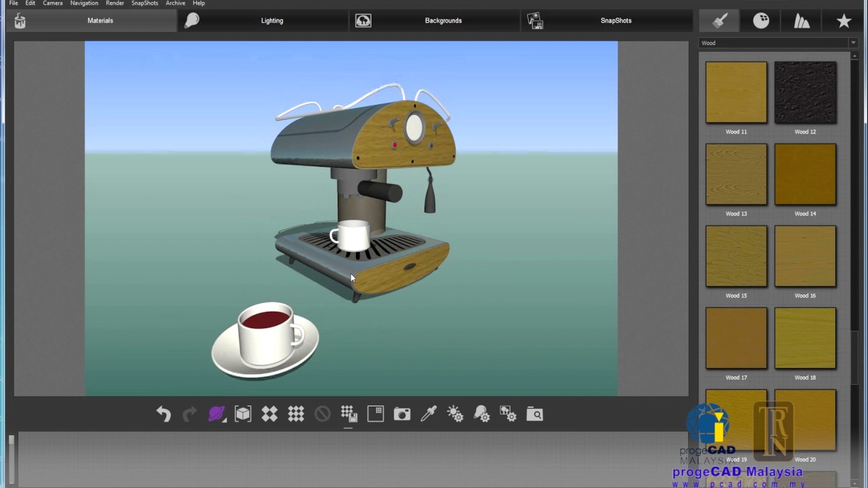Select the Wood 11 material swatch
This screenshot has height=488, width=868.
(736, 93)
